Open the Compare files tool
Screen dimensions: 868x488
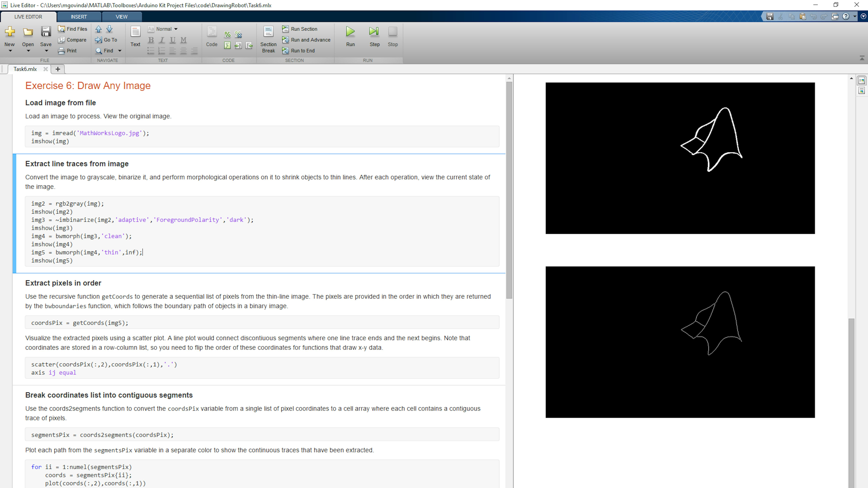pos(72,40)
